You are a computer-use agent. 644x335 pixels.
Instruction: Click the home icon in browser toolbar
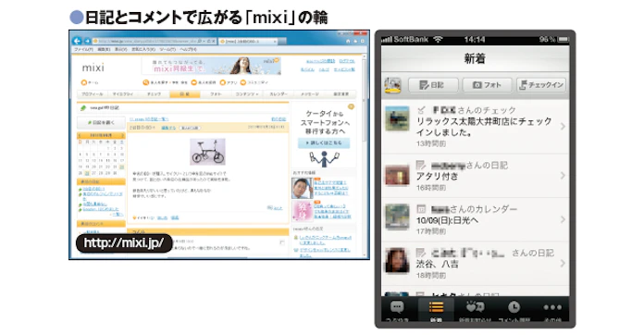pos(348,41)
